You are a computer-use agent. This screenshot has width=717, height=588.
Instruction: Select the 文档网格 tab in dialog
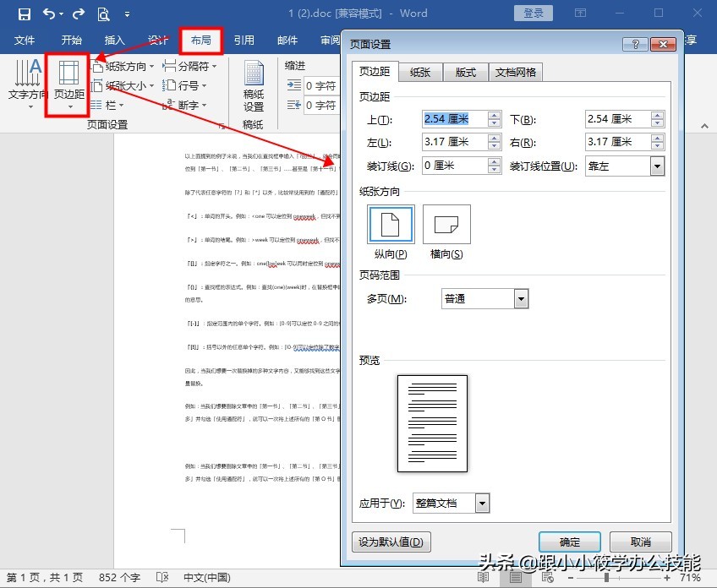click(x=516, y=72)
